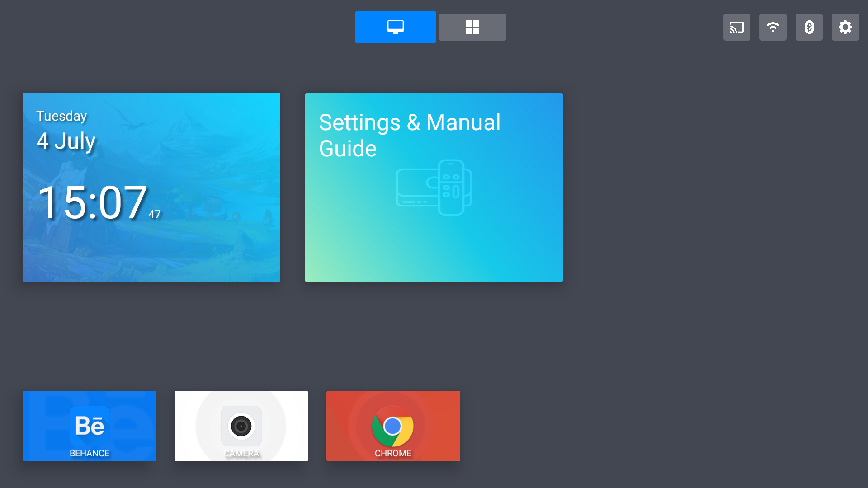Click the BEHANCE label text
Viewport: 868px width, 488px height.
coord(90,453)
